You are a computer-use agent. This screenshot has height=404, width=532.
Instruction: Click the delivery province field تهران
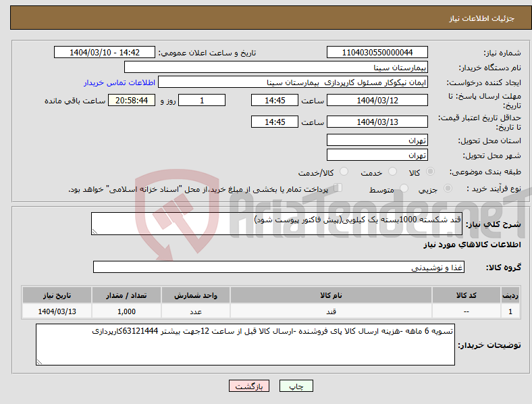pyautogui.click(x=377, y=140)
